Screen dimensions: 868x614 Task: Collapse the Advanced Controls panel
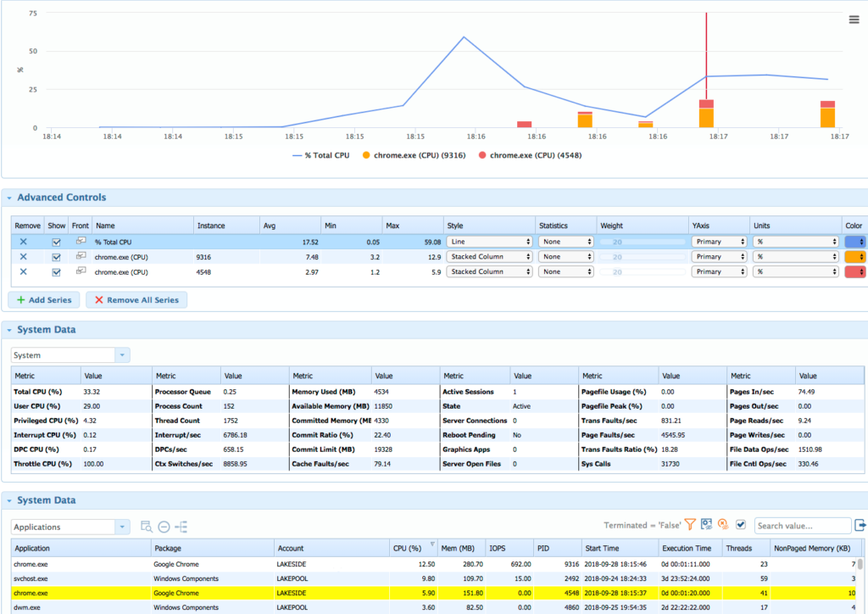10,197
